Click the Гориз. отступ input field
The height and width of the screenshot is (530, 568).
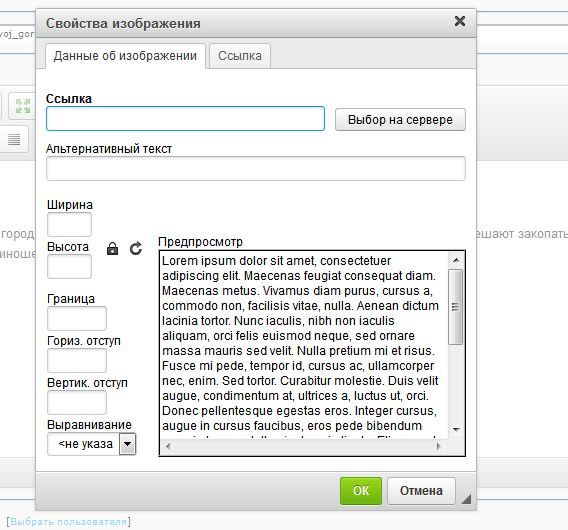(77, 360)
